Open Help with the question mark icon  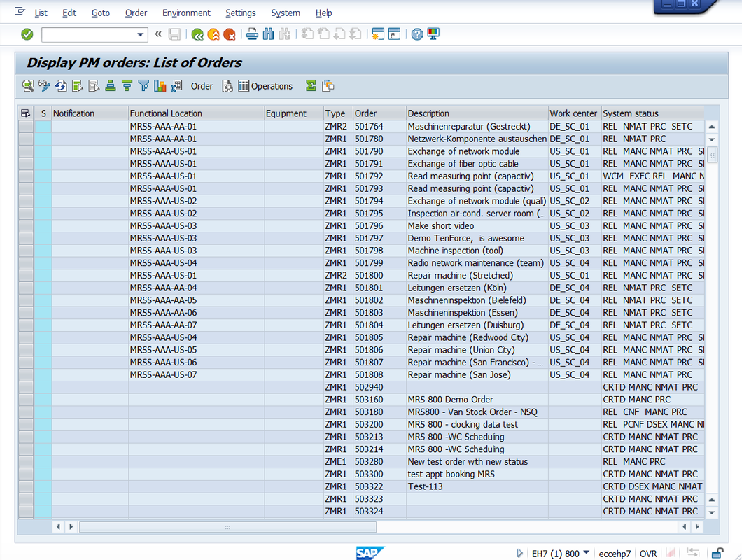(x=417, y=34)
